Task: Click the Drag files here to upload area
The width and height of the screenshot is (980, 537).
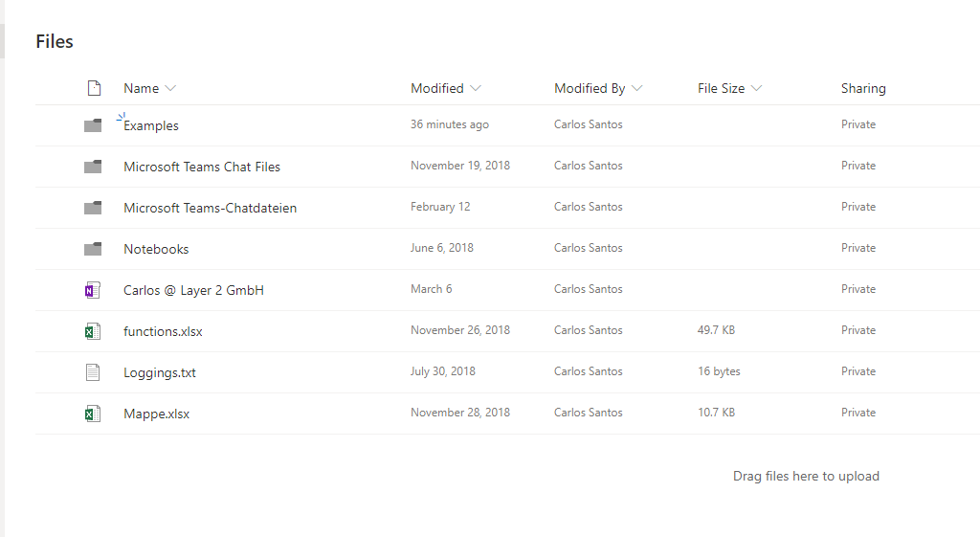Action: click(x=806, y=476)
